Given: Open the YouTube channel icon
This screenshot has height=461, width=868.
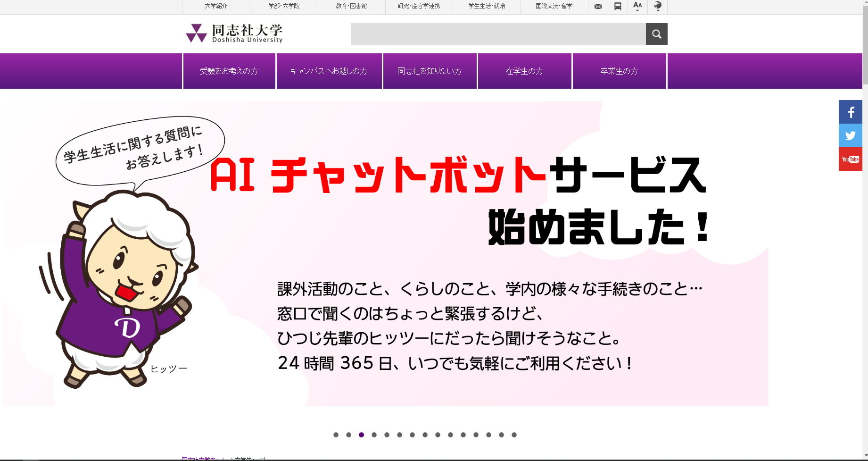Looking at the screenshot, I should [851, 159].
